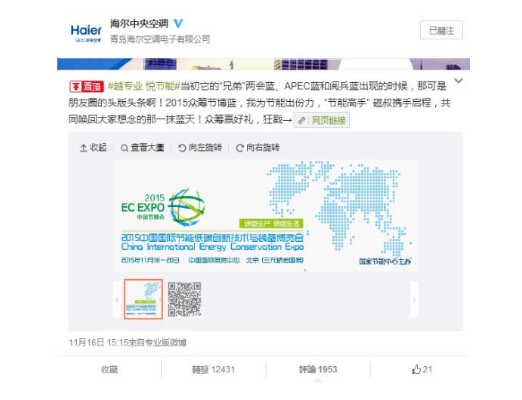
Task: Collapse the image with 收起
Action: pos(93,147)
